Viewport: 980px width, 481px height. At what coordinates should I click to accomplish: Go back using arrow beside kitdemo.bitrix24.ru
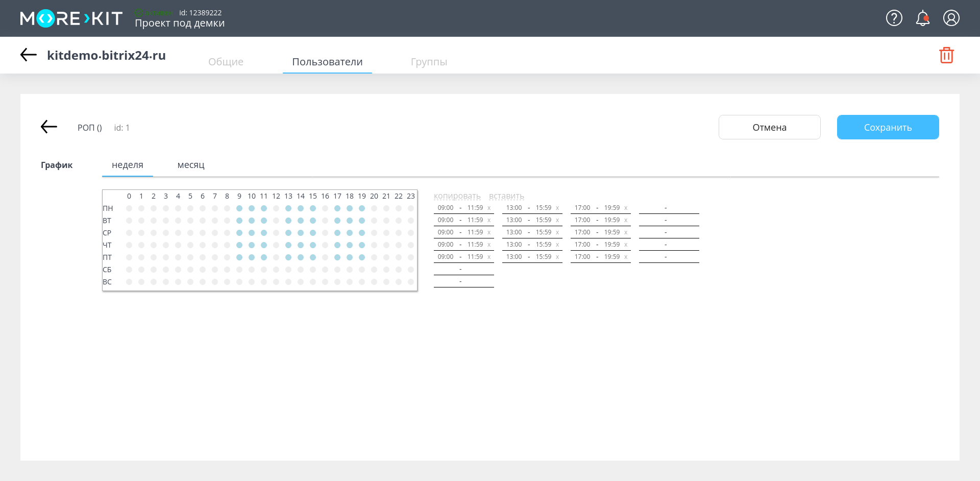tap(29, 55)
